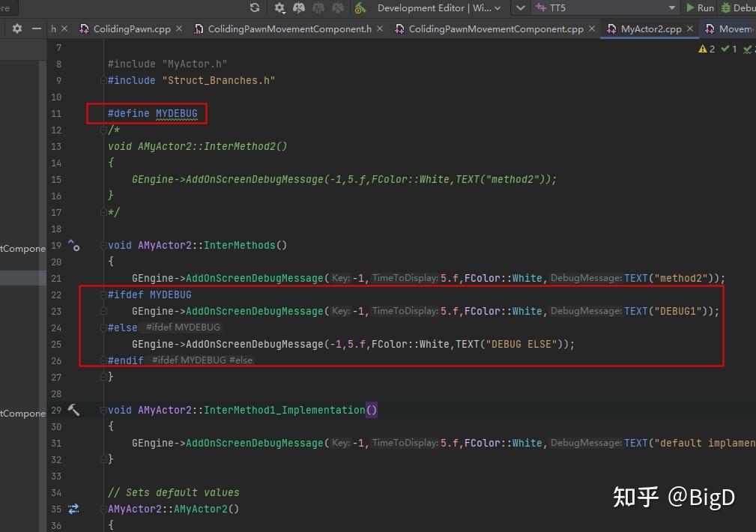
Task: Click line number 21 in gutter
Action: click(x=56, y=278)
